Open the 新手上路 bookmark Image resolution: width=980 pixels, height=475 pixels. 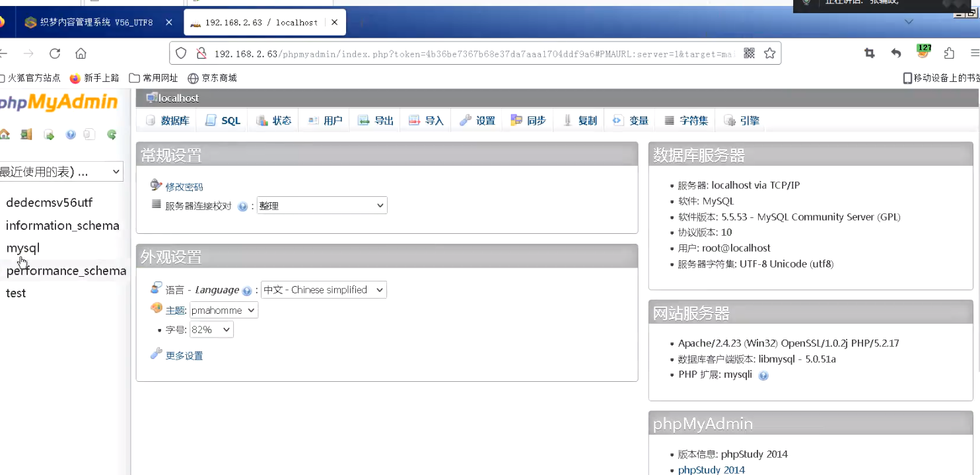pyautogui.click(x=94, y=78)
